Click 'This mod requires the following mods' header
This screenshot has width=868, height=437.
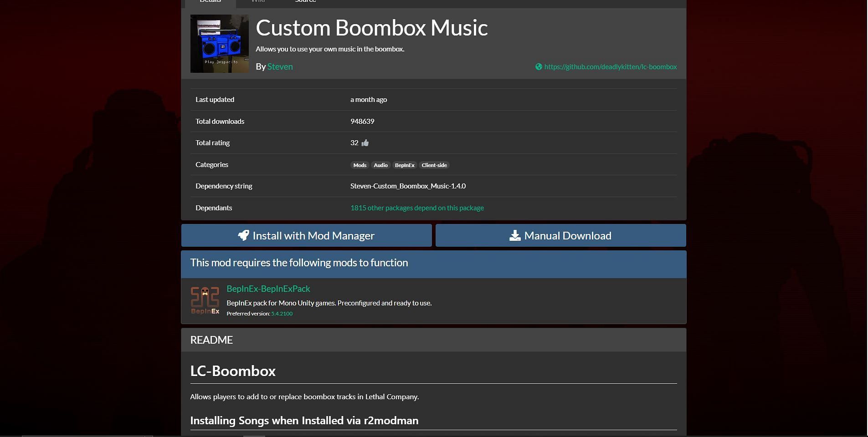(x=434, y=263)
